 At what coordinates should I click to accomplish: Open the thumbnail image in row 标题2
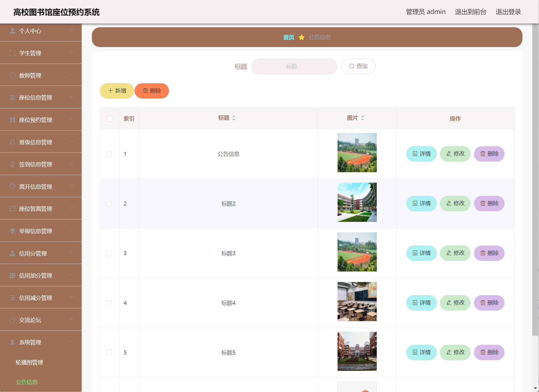click(357, 202)
